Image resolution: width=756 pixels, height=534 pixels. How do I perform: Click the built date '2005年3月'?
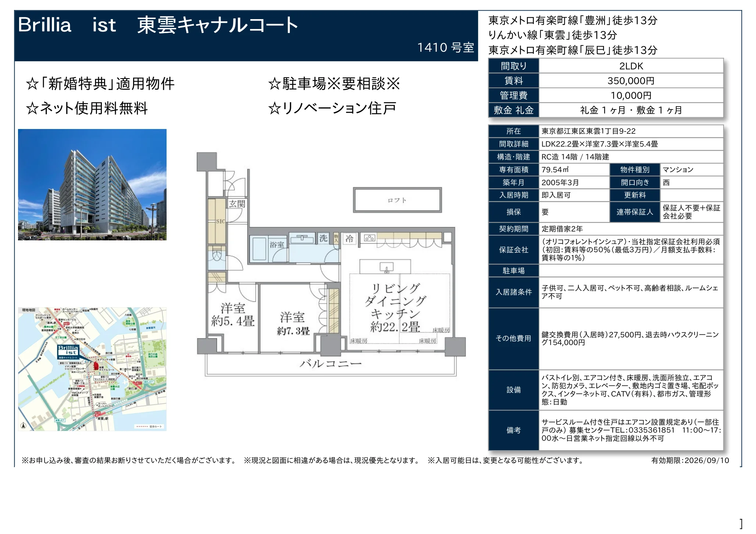tap(560, 183)
